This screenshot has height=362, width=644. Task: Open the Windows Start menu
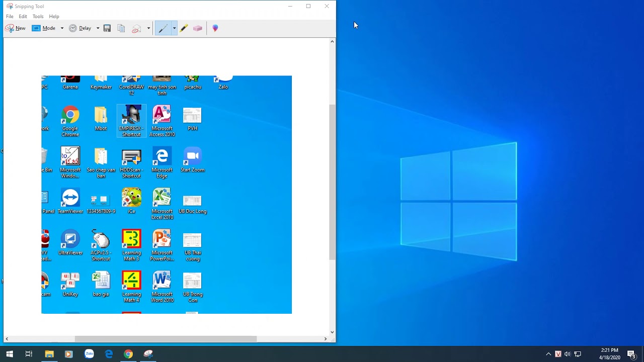pyautogui.click(x=10, y=354)
